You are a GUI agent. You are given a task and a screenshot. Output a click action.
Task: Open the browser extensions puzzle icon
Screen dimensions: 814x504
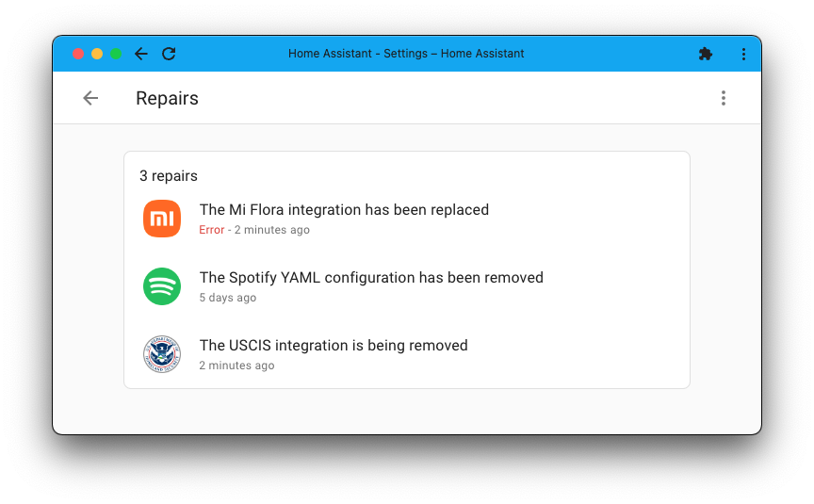coord(706,54)
